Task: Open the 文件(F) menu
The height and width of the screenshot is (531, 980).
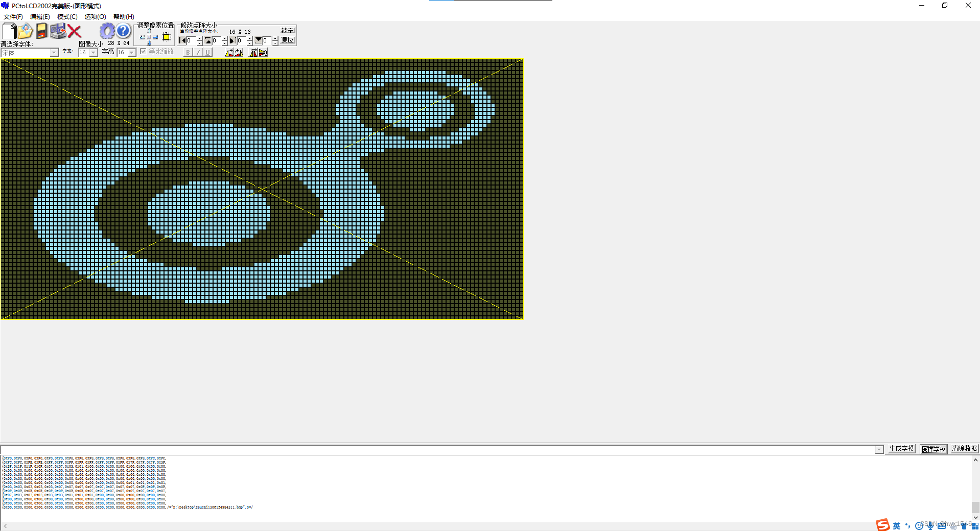Action: 13,16
